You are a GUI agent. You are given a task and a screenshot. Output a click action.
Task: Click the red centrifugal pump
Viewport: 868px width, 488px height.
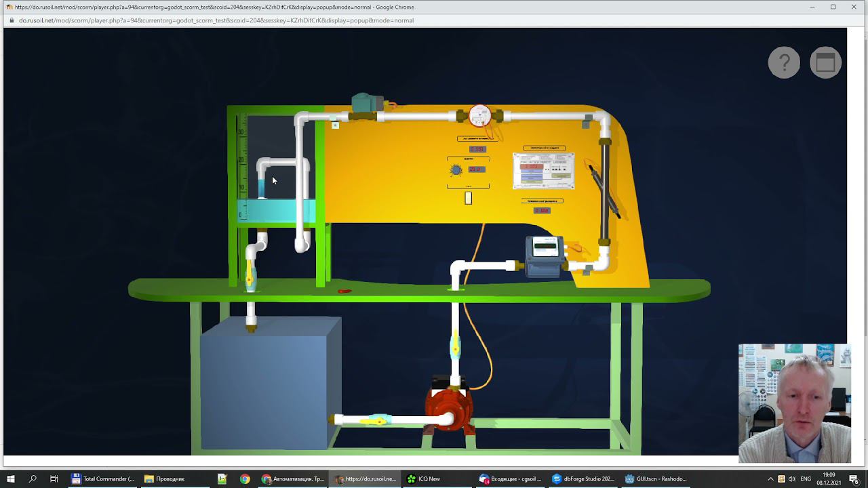(x=448, y=409)
